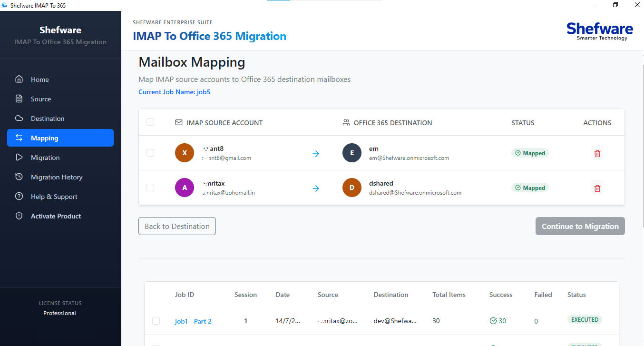
Task: Check the box for the em mapping row
Action: (x=150, y=153)
